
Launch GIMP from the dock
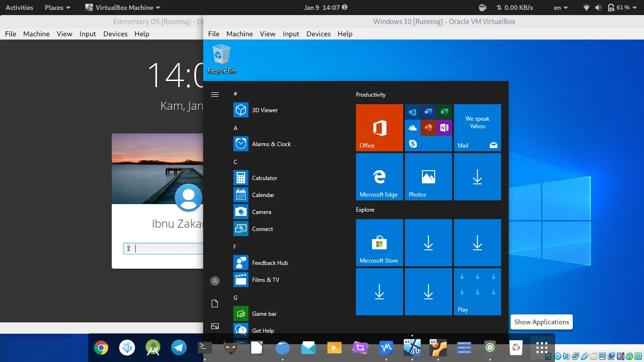click(231, 348)
